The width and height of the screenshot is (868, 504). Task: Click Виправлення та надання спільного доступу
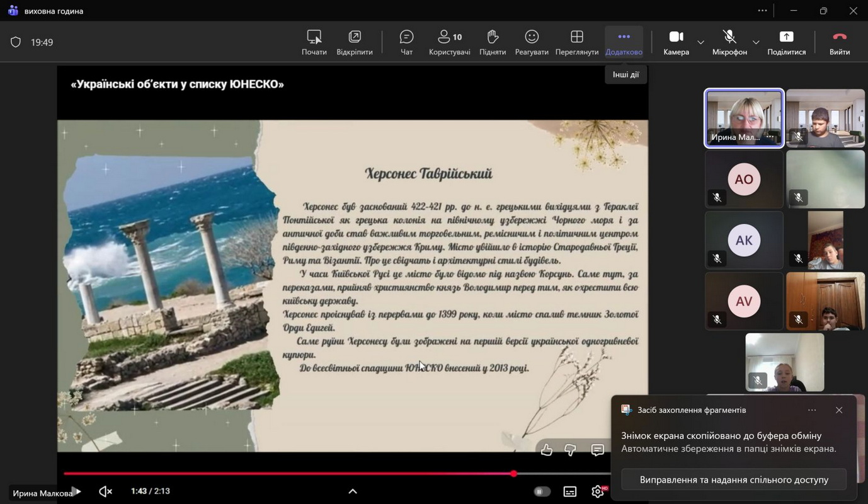click(734, 479)
